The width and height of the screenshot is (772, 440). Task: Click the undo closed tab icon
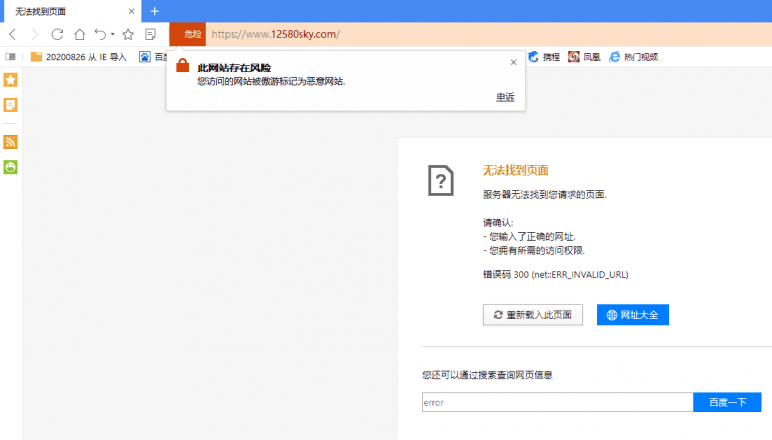pyautogui.click(x=100, y=34)
